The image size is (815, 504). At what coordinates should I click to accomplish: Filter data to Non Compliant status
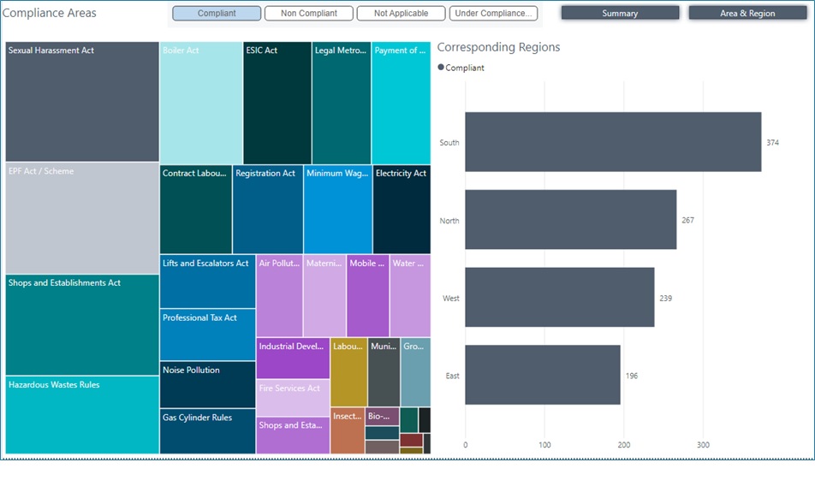(308, 13)
